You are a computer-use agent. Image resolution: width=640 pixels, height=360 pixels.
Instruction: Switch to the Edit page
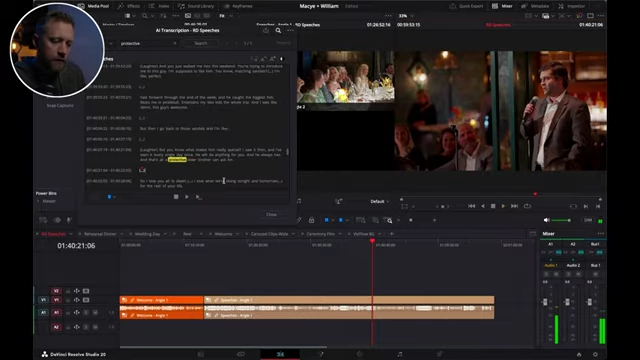pos(280,354)
